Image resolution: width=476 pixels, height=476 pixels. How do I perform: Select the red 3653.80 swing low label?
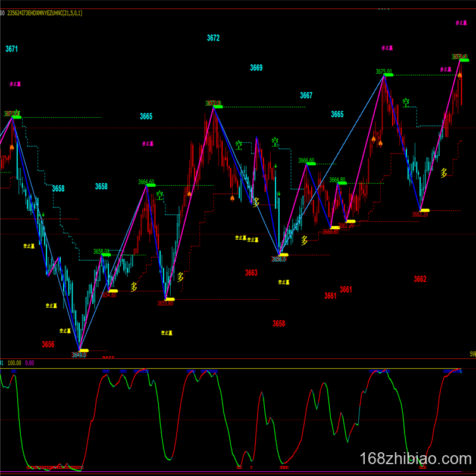coord(165,303)
